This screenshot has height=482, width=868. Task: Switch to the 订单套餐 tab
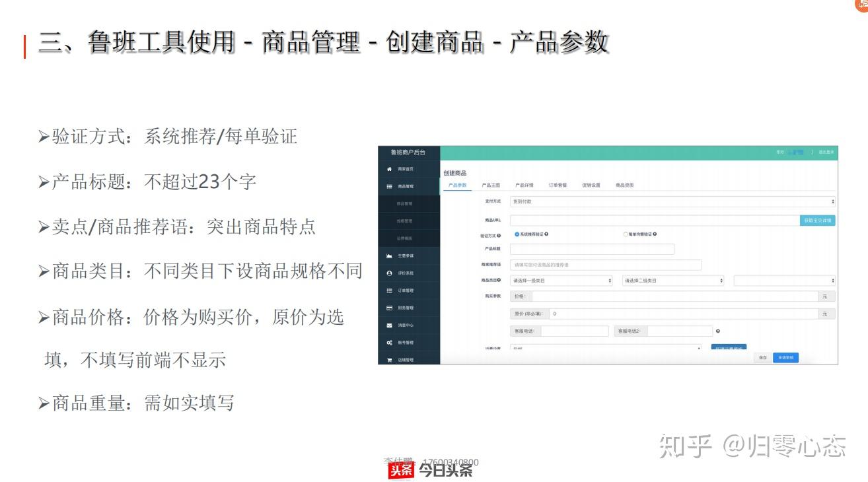point(558,186)
